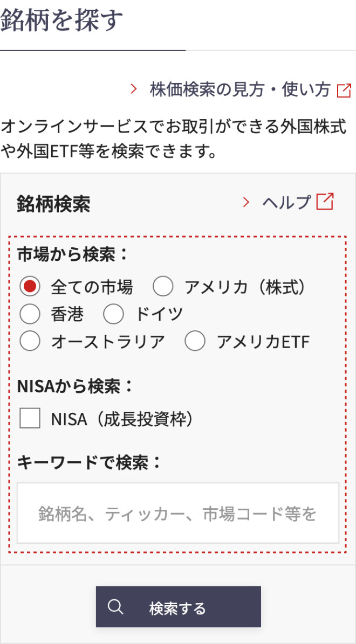Select the オーストラリア radio button
Viewport: 356px width, 644px height.
30,341
